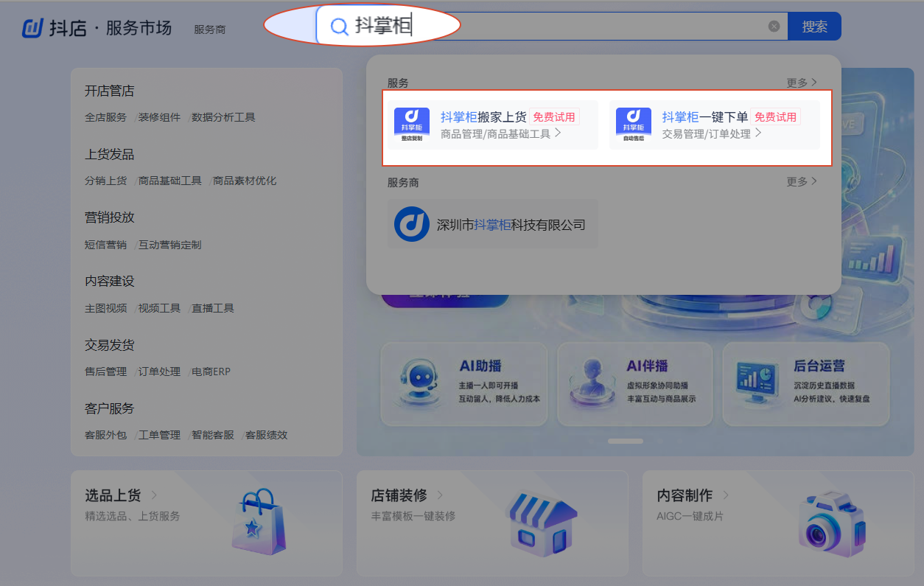Image resolution: width=924 pixels, height=586 pixels.
Task: Click into the 抖掌柜 search field
Action: click(553, 27)
